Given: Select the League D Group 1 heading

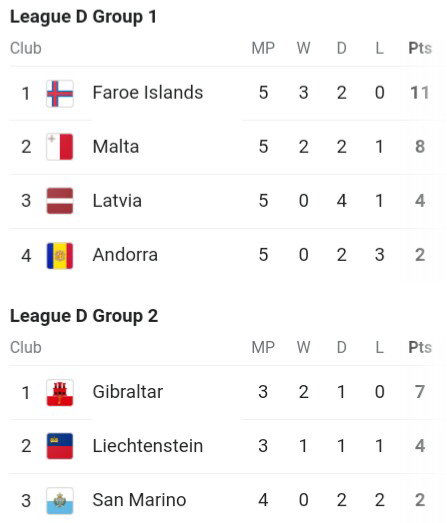Looking at the screenshot, I should pos(83,17).
